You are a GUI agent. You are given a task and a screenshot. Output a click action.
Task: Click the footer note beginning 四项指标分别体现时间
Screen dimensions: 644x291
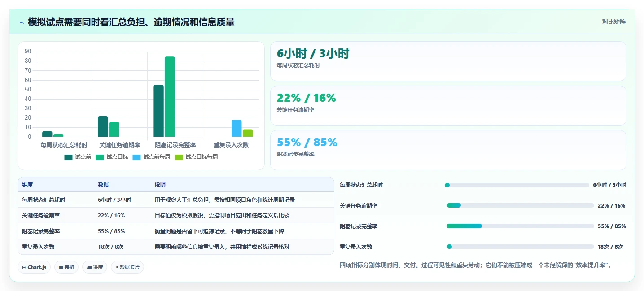(x=476, y=265)
